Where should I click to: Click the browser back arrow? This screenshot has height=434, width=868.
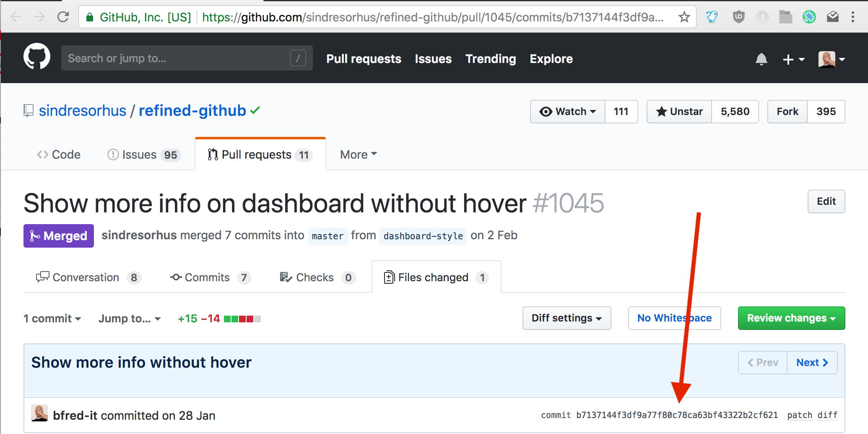(x=16, y=17)
